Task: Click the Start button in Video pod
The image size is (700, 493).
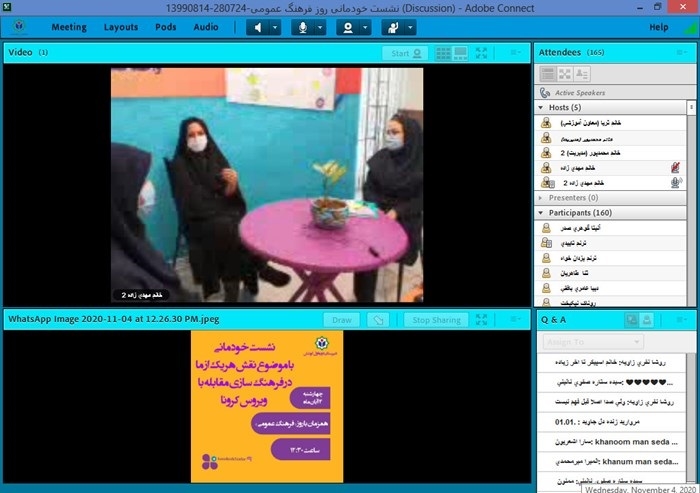Action: click(405, 53)
